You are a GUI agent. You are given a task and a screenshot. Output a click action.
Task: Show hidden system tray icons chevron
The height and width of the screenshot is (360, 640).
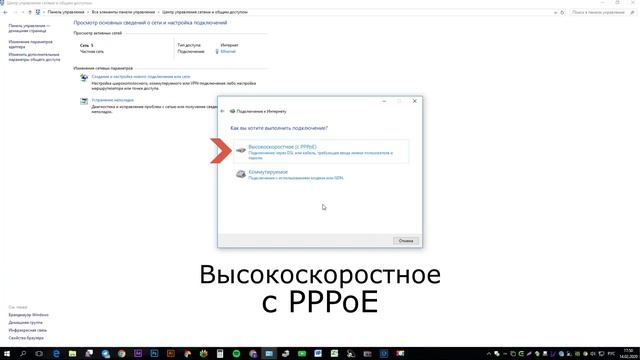489,354
